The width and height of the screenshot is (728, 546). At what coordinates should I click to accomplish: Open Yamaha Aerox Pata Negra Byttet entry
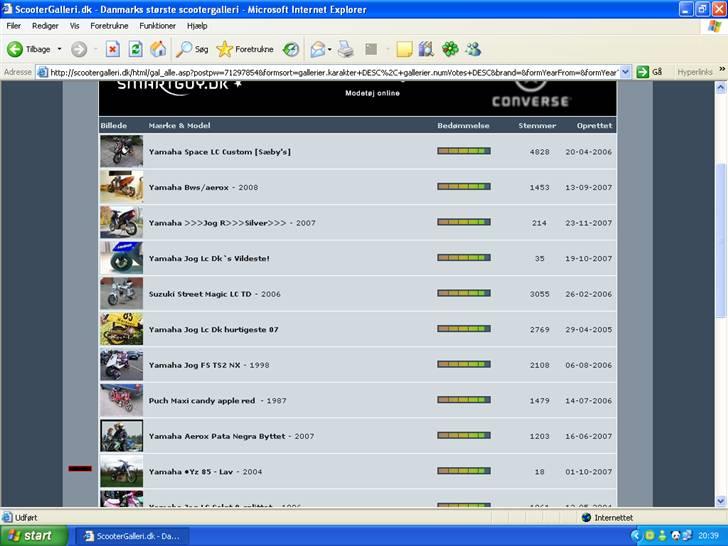point(231,436)
